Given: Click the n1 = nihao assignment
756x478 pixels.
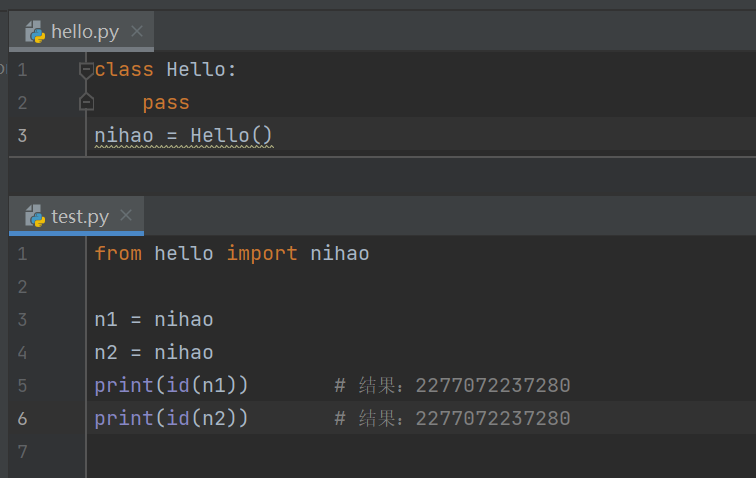Looking at the screenshot, I should click(153, 320).
